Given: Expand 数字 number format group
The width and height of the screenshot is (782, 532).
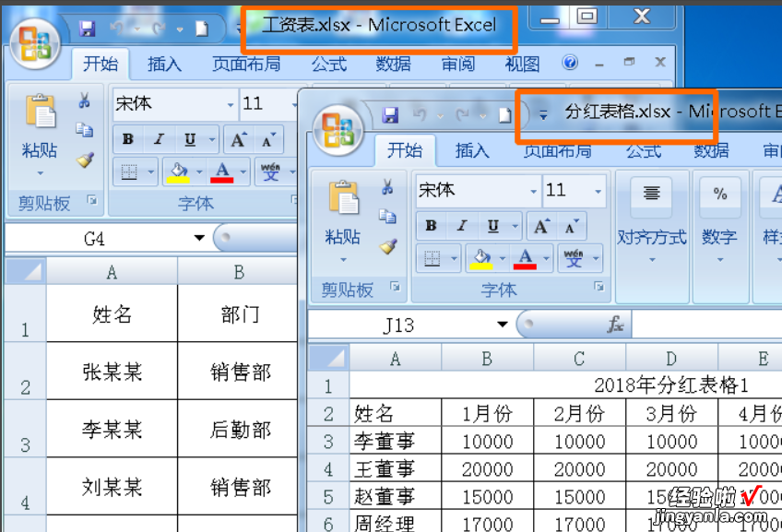Looking at the screenshot, I should pos(719,238).
